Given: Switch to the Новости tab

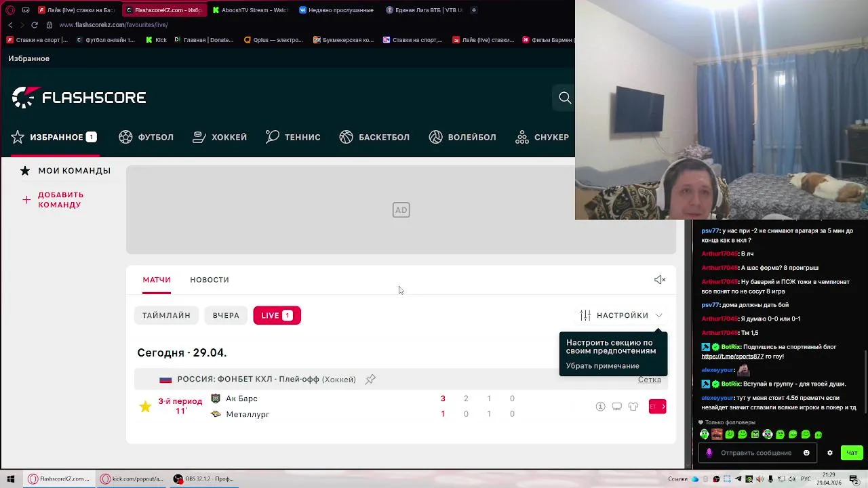Looking at the screenshot, I should coord(210,280).
